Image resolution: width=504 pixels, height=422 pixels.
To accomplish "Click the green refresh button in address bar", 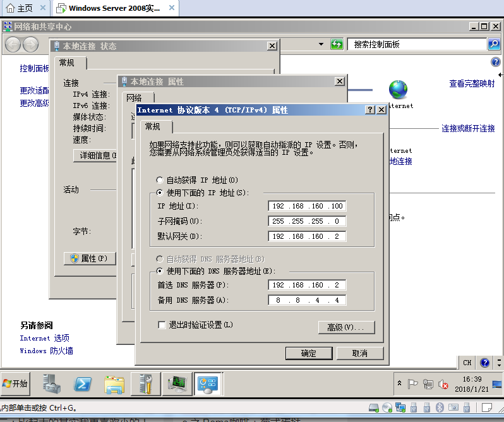I will (x=337, y=44).
